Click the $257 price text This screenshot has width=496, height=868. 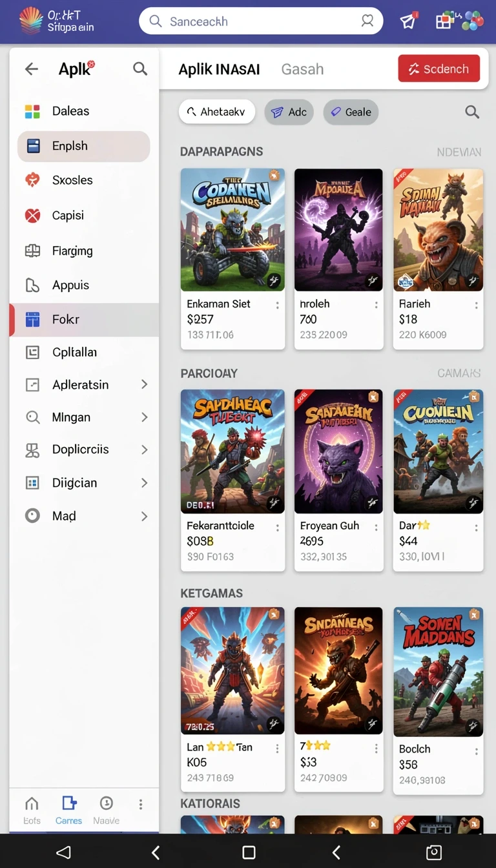[x=200, y=319]
